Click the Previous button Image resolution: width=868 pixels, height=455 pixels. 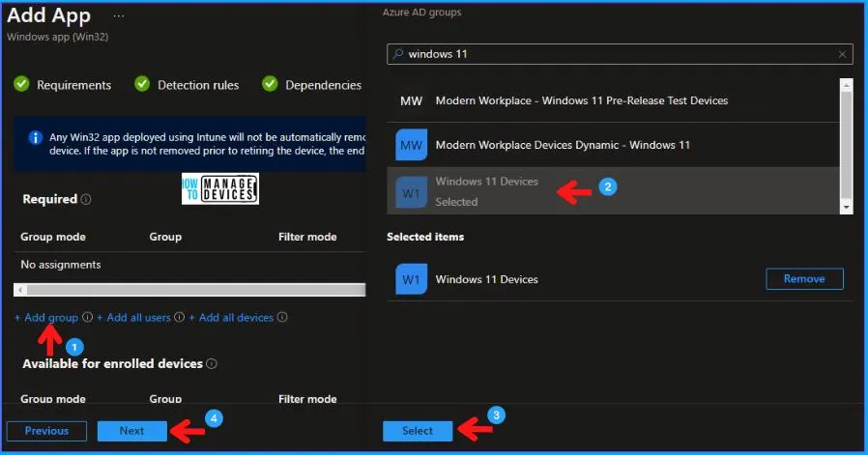[x=46, y=431]
